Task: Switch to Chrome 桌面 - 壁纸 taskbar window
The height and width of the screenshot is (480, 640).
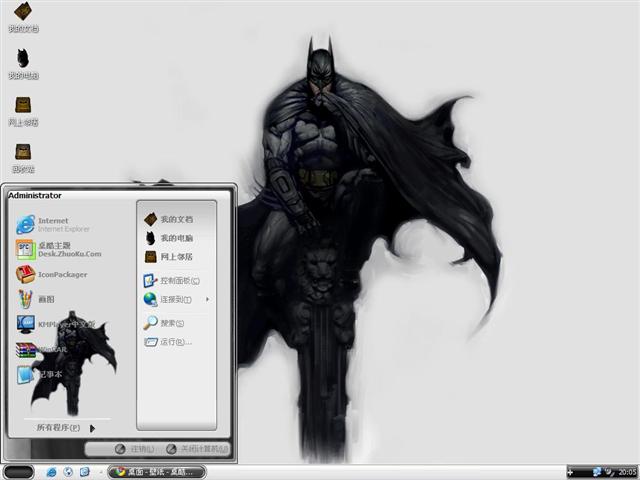Action: [157, 472]
